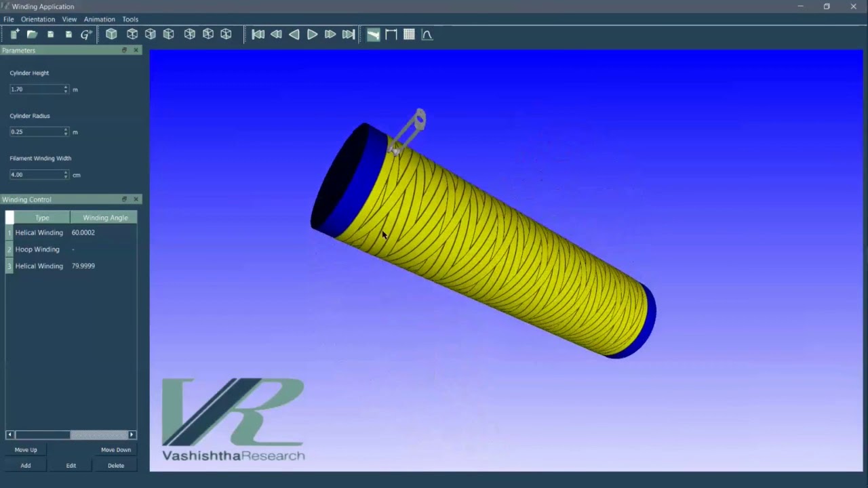Viewport: 868px width, 488px height.
Task: Open the File menu
Action: (8, 19)
